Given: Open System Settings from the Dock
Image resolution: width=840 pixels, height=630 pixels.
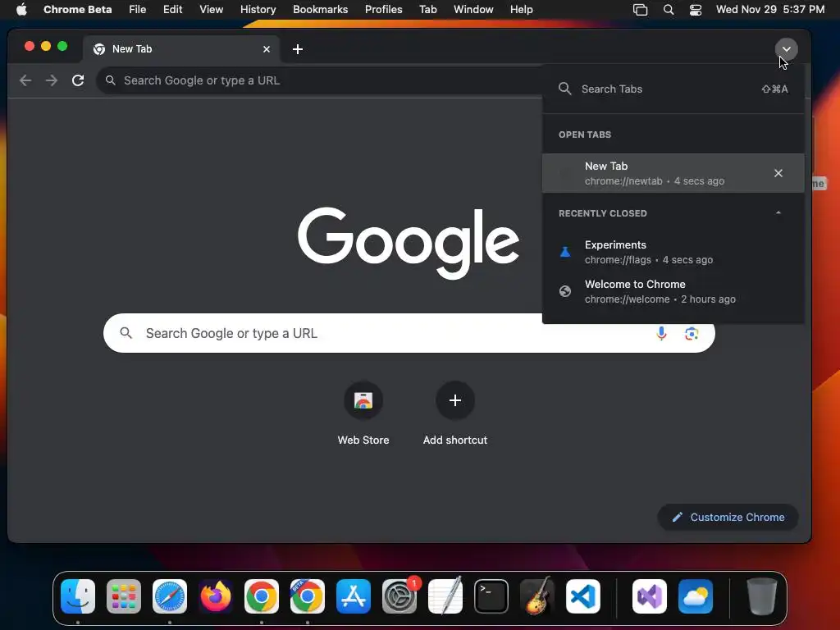Looking at the screenshot, I should (399, 596).
